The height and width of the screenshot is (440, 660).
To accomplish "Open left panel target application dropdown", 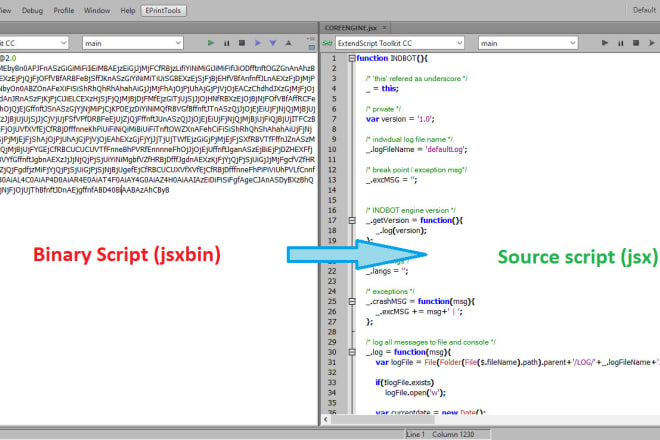I will (34, 43).
